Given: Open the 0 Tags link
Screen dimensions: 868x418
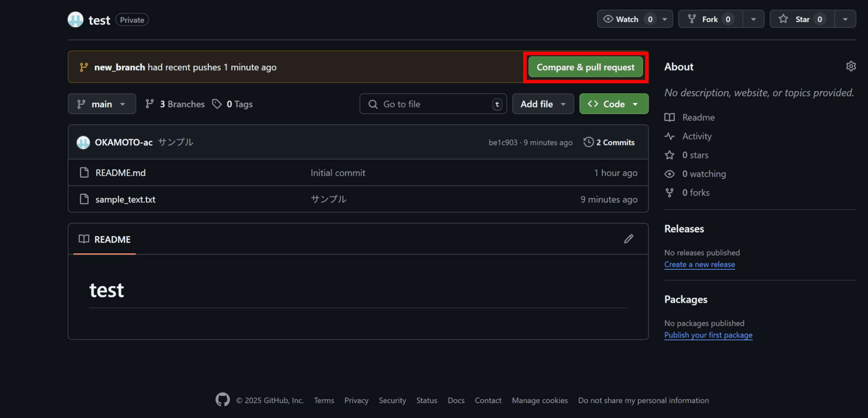Looking at the screenshot, I should coord(232,104).
